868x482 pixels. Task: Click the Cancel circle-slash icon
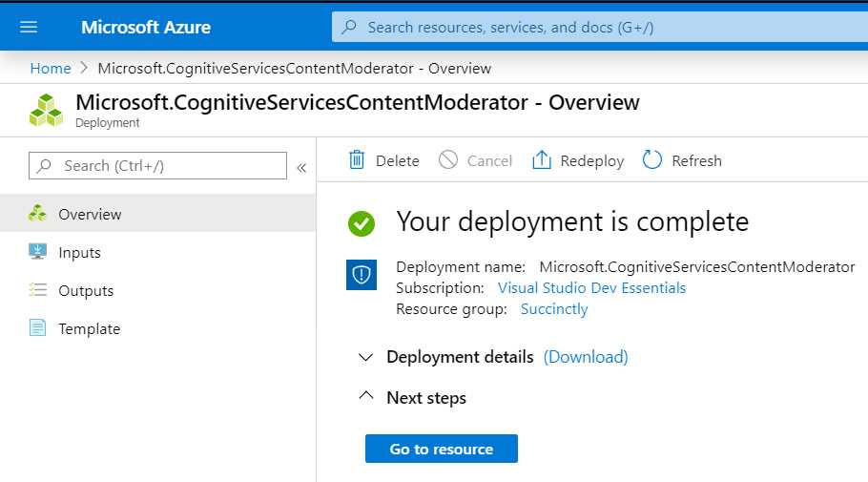coord(448,159)
